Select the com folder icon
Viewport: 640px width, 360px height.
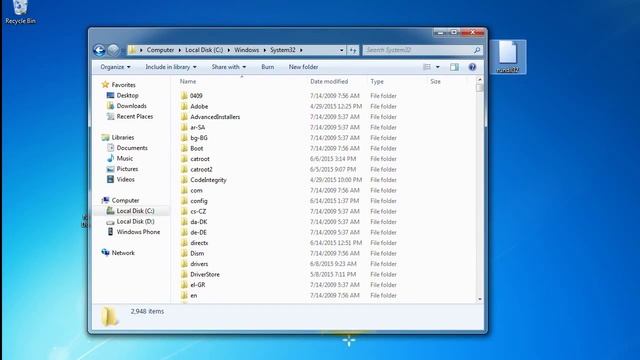tap(184, 191)
